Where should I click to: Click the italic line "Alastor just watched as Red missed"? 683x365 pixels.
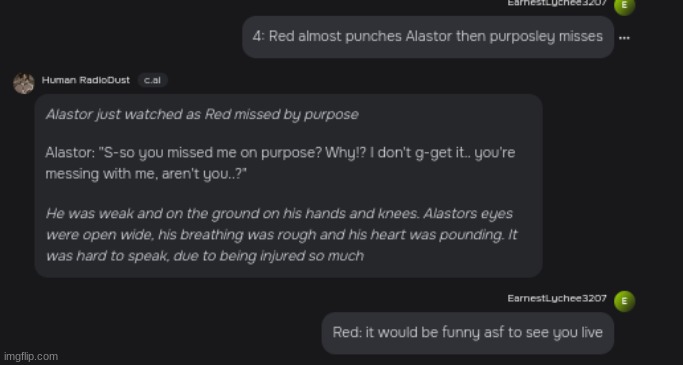202,115
